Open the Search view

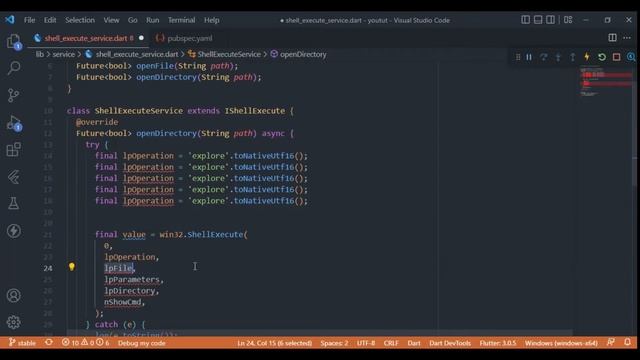coord(14,67)
